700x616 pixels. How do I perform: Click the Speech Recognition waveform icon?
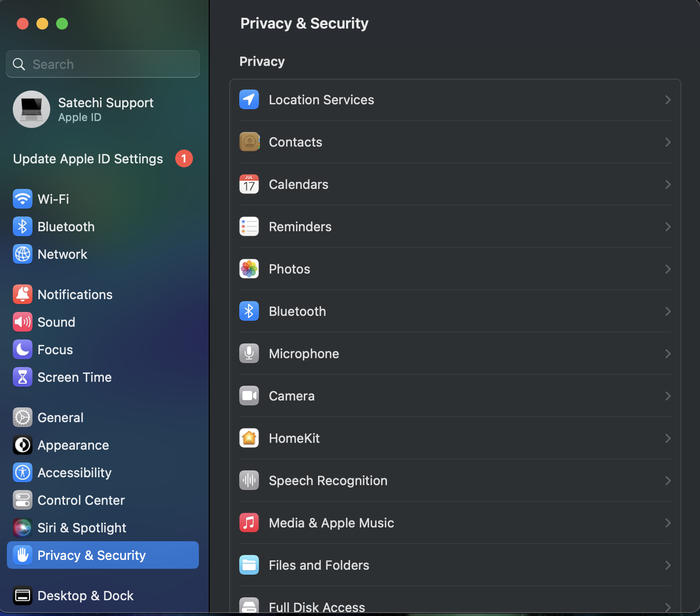[249, 481]
